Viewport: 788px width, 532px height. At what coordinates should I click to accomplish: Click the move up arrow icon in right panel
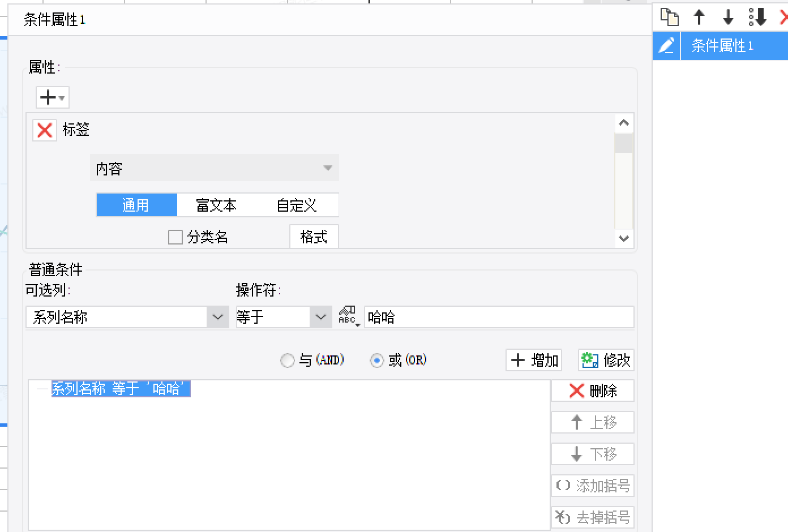pyautogui.click(x=699, y=17)
